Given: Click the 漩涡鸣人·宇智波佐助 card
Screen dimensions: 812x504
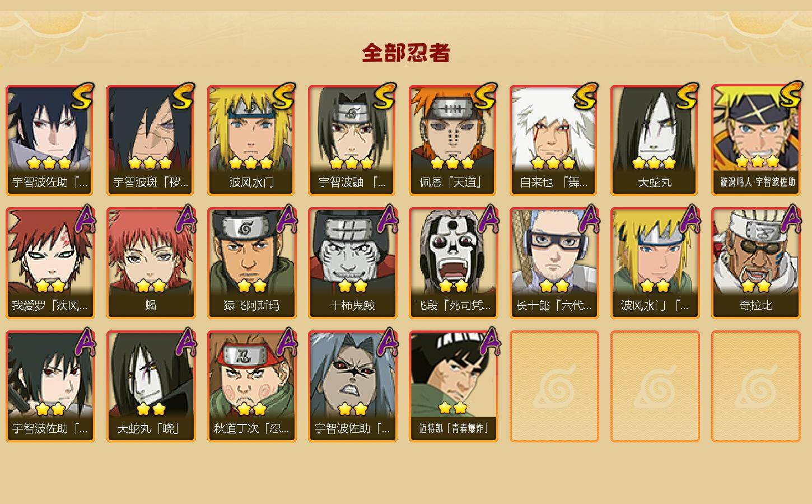Looking at the screenshot, I should [755, 140].
